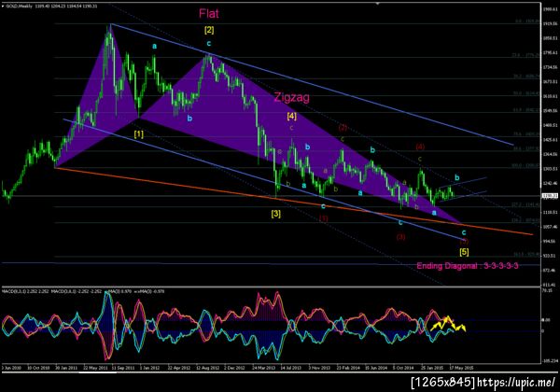Select the yellow projected zigzag in the MACD window
The width and height of the screenshot is (560, 392).
click(x=448, y=324)
